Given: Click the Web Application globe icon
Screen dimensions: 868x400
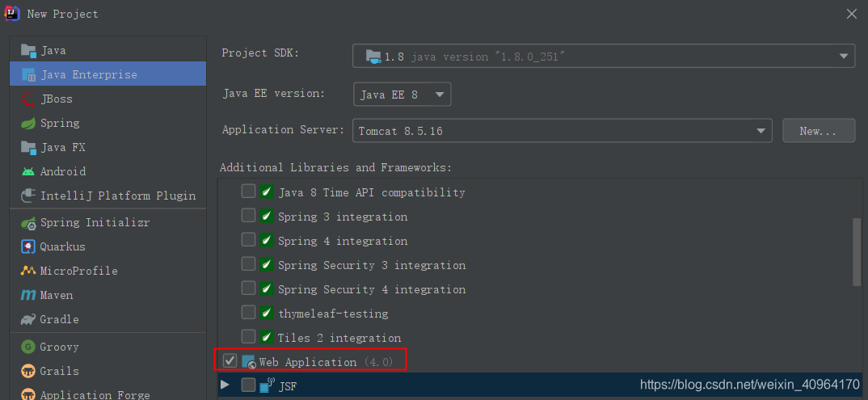Looking at the screenshot, I should pyautogui.click(x=249, y=362).
